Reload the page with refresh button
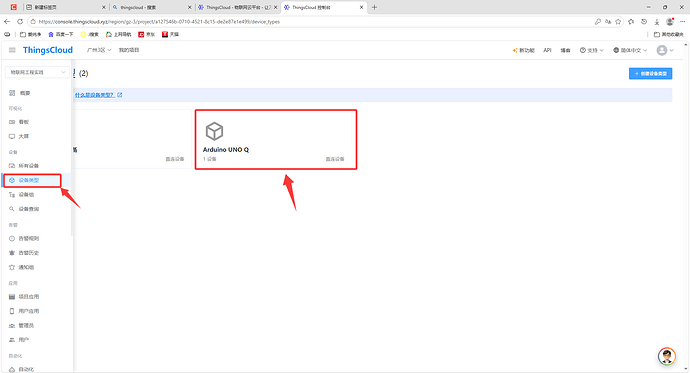Viewport: 690px width, 373px height. point(20,22)
